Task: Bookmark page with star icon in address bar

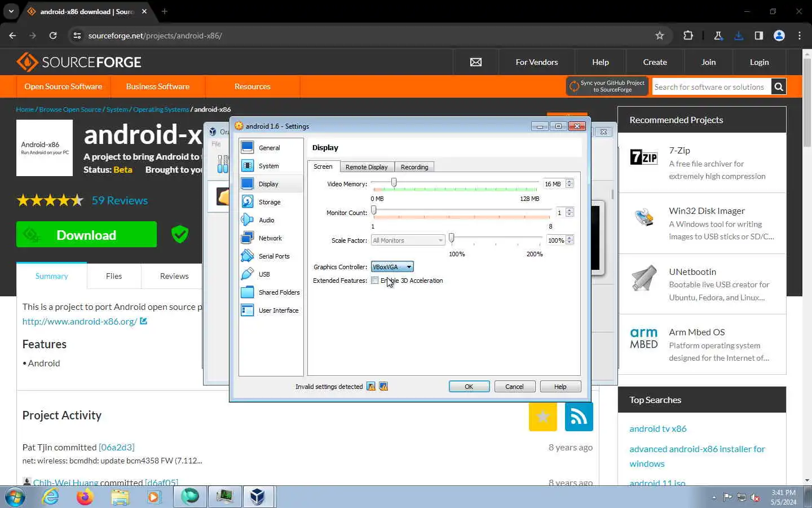Action: coord(659,36)
